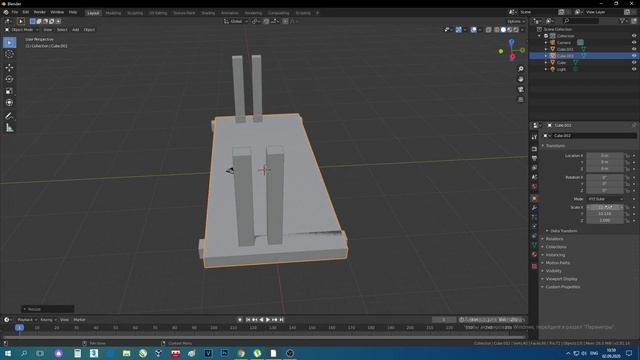
Task: Open the Render properties tab icon
Action: 534,149
